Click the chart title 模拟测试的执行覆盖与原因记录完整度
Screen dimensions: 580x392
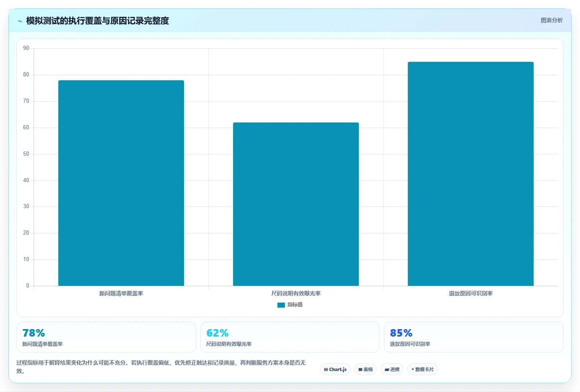point(97,21)
